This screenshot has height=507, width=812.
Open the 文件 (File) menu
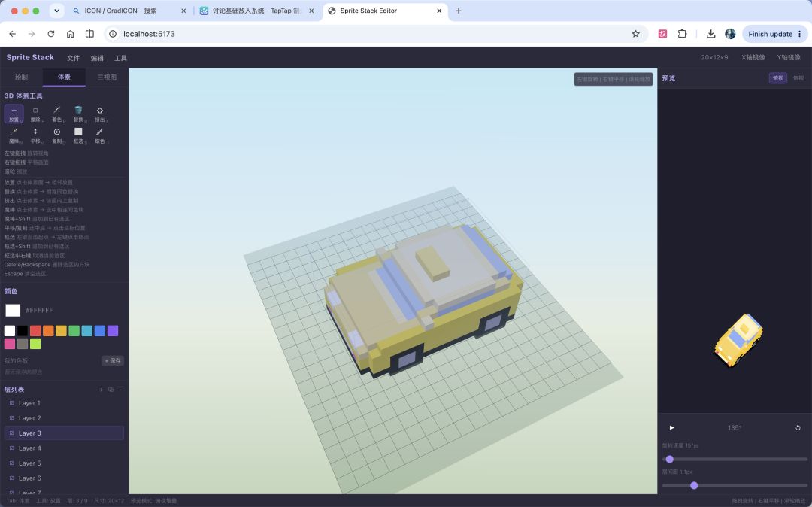point(74,58)
